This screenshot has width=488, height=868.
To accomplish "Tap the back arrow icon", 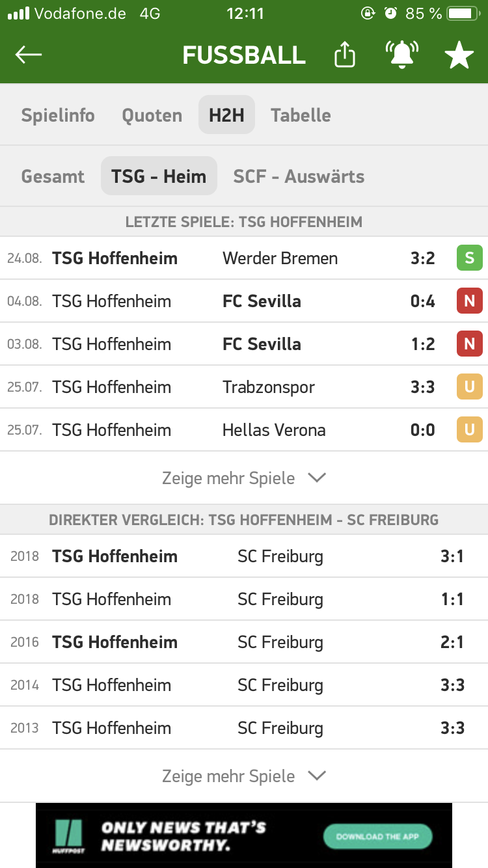I will (x=28, y=55).
